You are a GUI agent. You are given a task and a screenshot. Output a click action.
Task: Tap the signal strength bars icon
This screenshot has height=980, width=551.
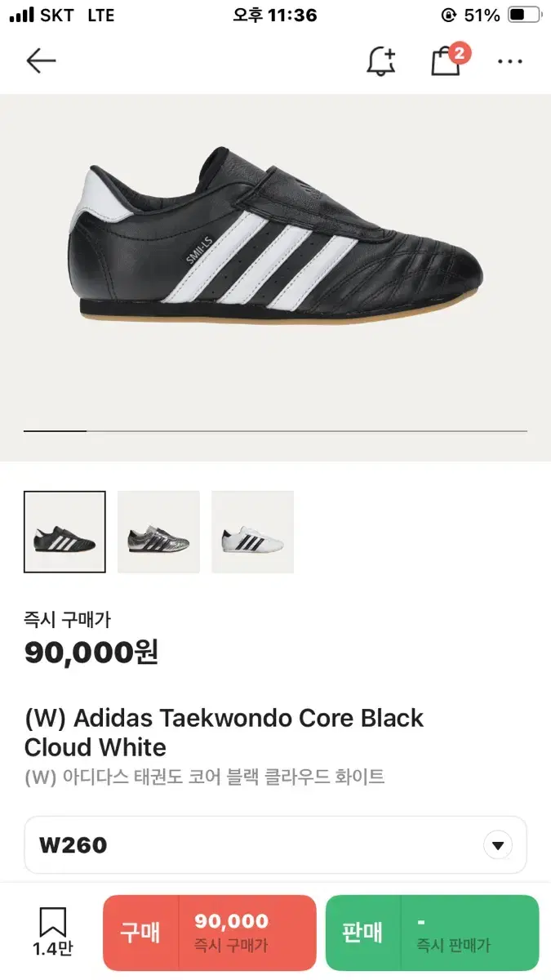point(21,15)
